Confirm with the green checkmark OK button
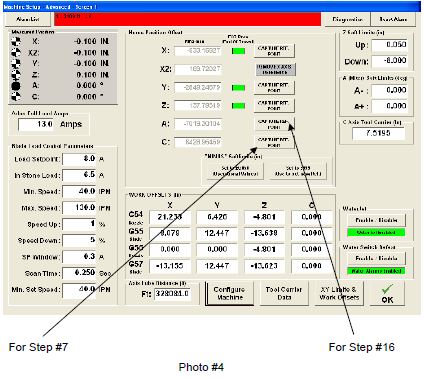 pyautogui.click(x=387, y=293)
